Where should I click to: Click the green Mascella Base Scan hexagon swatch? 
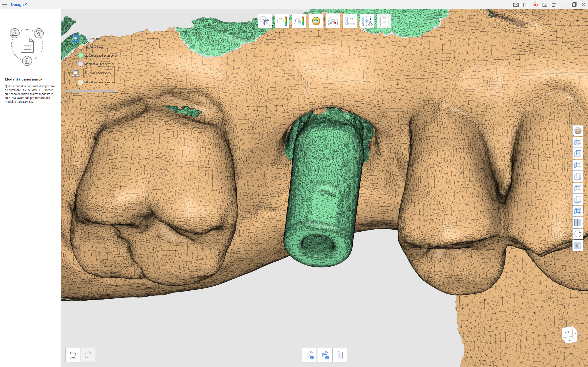coord(81,56)
